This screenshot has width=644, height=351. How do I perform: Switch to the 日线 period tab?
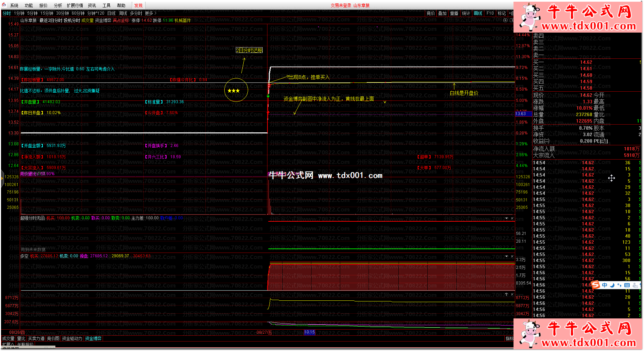point(111,13)
